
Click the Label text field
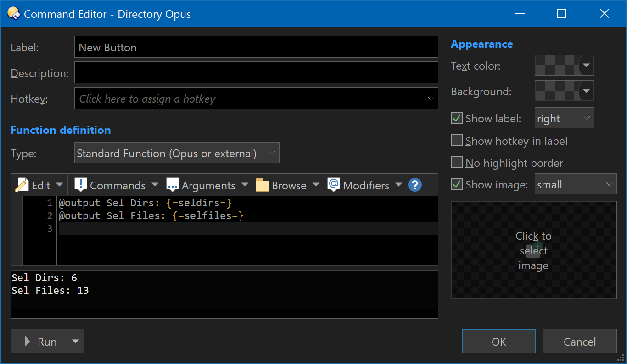click(x=256, y=47)
